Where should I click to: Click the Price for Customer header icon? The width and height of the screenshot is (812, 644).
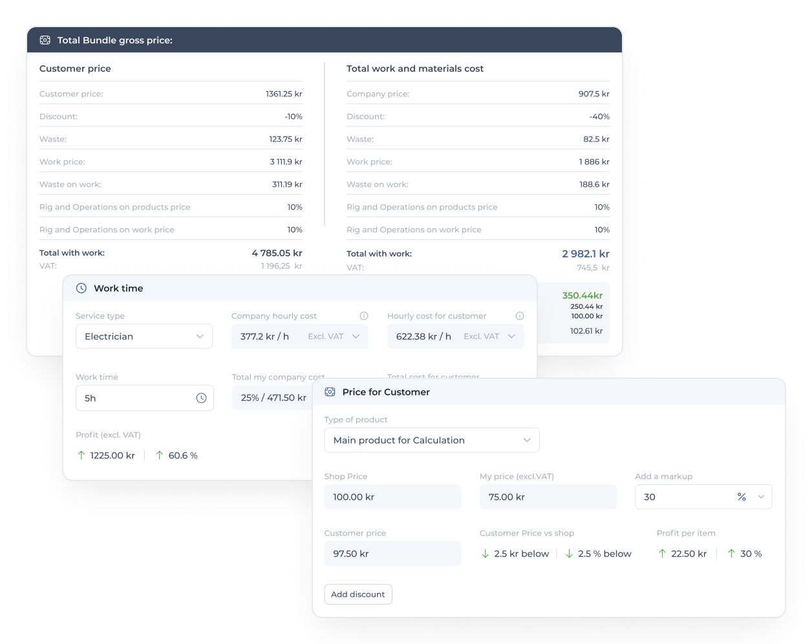[x=330, y=392]
